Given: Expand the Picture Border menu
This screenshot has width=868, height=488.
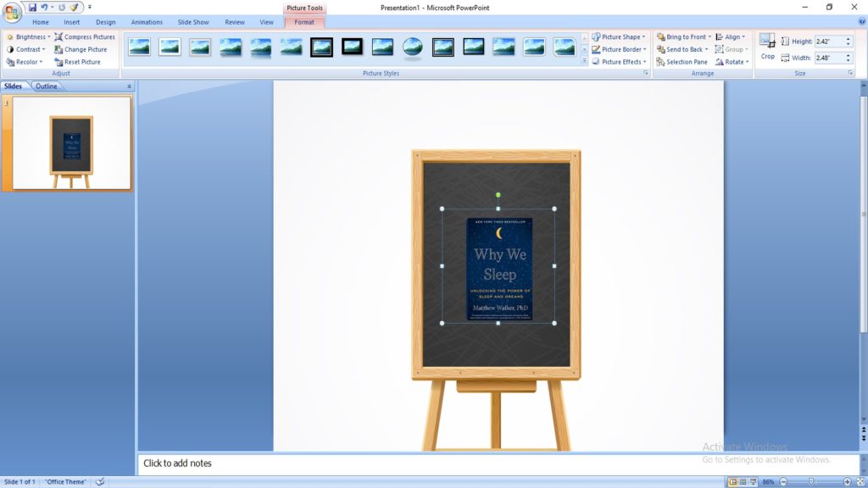Looking at the screenshot, I should click(x=619, y=49).
